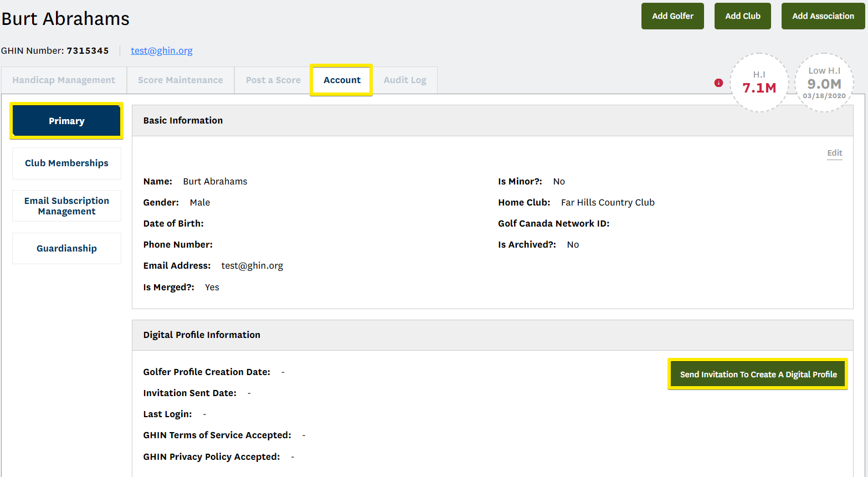
Task: Click the Is Merged? value Yes
Action: point(212,288)
